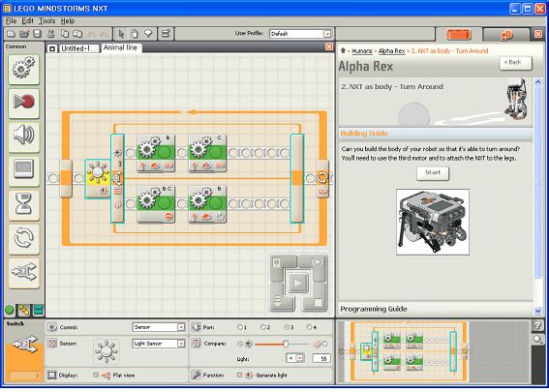Open the My Block creation tool icon

tap(166, 34)
